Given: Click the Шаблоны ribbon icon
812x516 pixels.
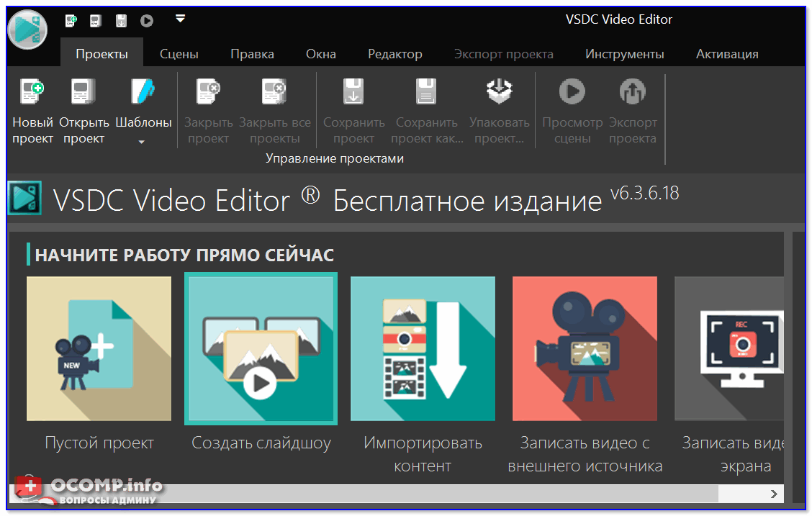Looking at the screenshot, I should [x=142, y=92].
